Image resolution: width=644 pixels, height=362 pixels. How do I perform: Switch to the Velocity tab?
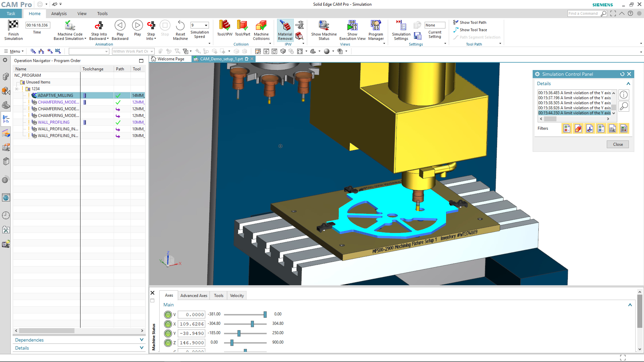pos(236,295)
